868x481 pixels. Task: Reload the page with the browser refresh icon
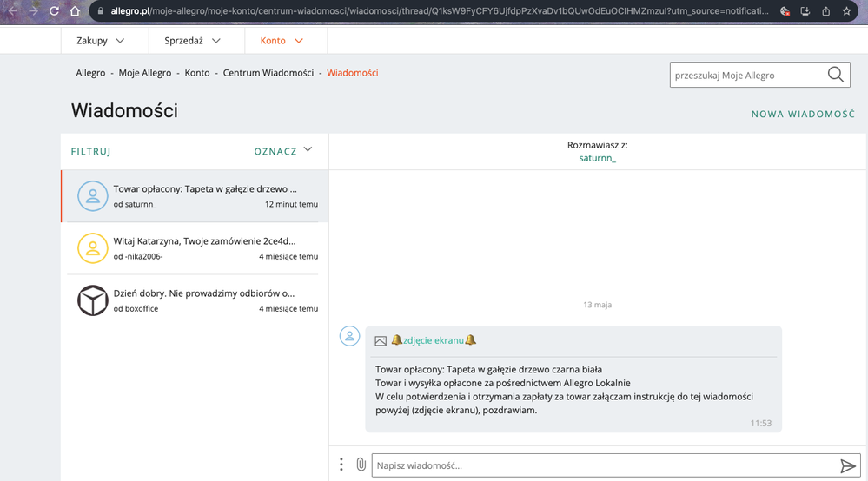click(54, 11)
